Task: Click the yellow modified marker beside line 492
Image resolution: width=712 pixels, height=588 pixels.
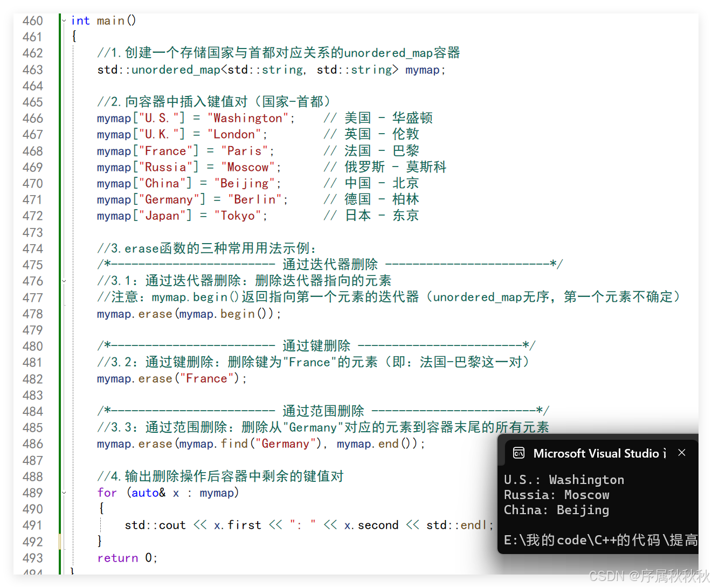Action: click(x=59, y=541)
